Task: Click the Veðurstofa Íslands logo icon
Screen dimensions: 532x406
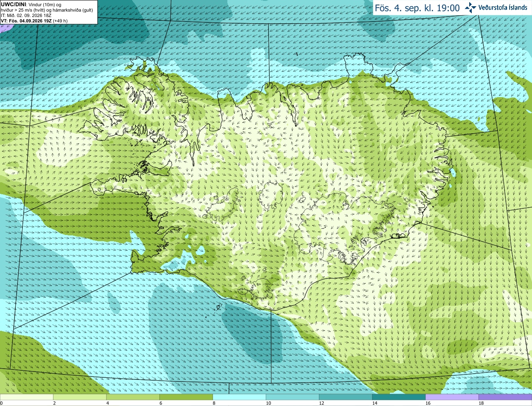Action: 470,7
